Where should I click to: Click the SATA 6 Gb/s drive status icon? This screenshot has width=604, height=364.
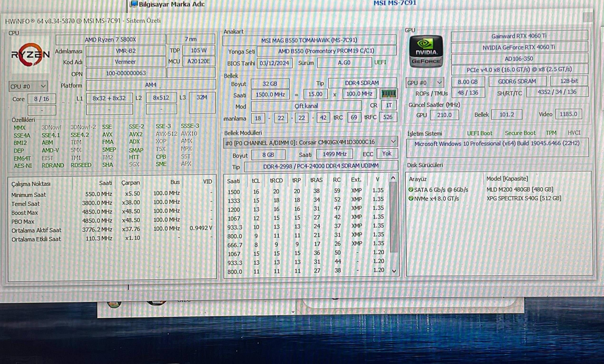click(411, 189)
